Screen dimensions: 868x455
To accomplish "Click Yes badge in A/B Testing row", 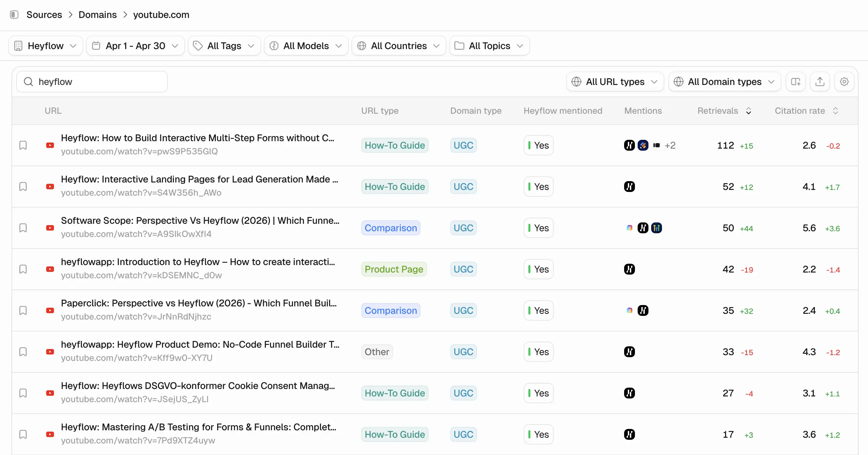I will (x=539, y=434).
